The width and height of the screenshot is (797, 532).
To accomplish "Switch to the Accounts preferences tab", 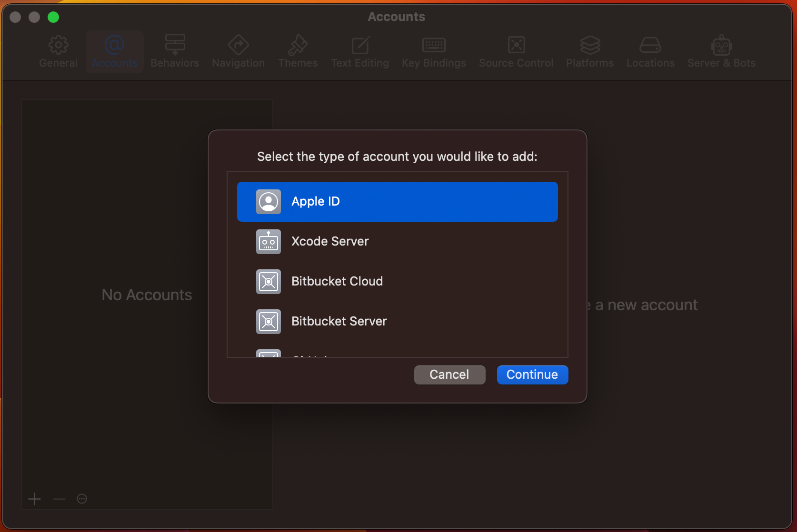I will tap(115, 51).
